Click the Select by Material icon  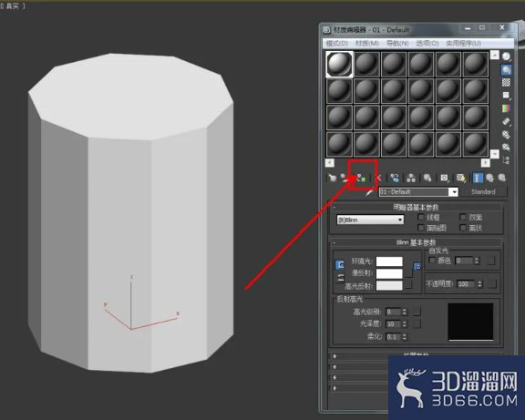pos(506,148)
